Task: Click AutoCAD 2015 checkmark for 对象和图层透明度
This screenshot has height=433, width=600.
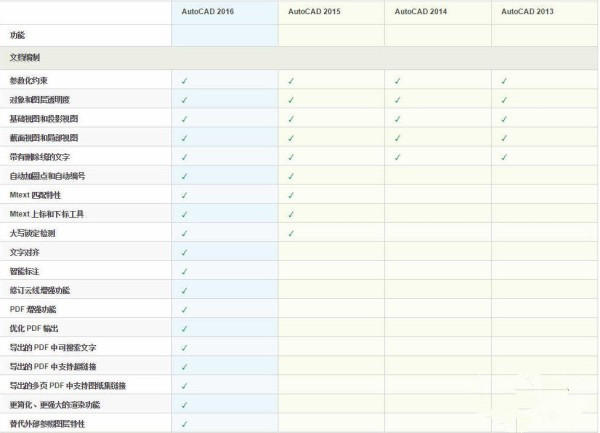Action: [291, 100]
